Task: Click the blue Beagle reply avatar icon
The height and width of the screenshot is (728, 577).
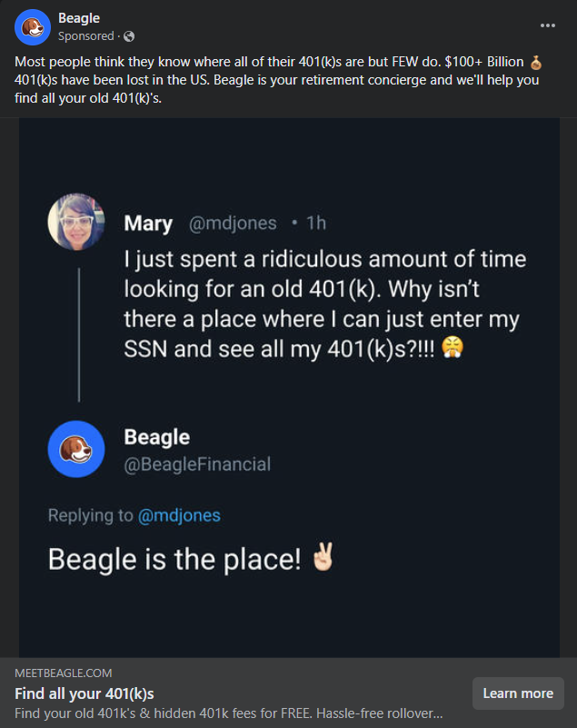Action: point(76,448)
